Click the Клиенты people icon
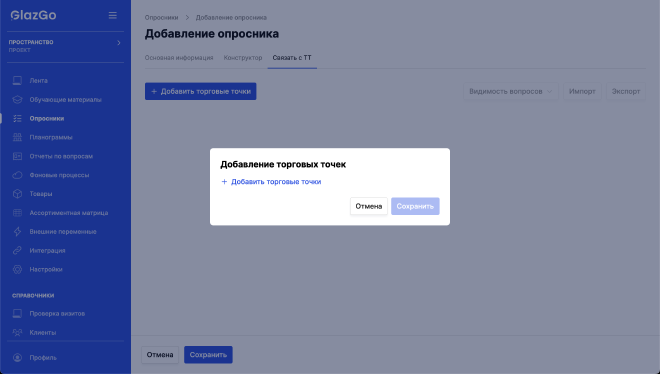This screenshot has height=374, width=660. click(17, 332)
